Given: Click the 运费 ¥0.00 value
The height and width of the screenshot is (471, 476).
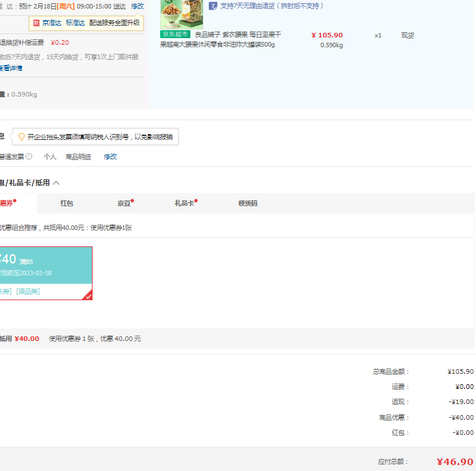Looking at the screenshot, I should pyautogui.click(x=464, y=386).
